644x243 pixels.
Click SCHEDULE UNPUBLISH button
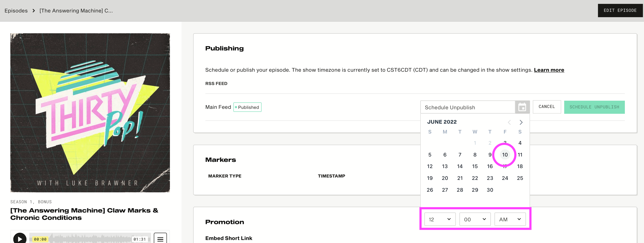coord(594,107)
